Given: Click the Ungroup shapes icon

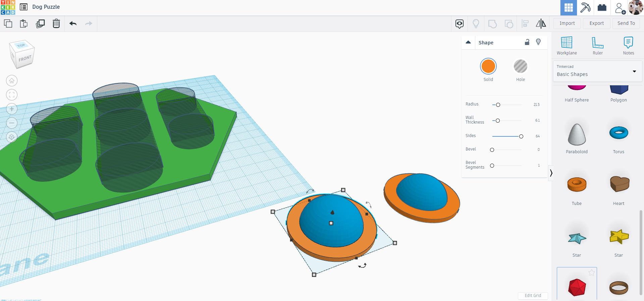Looking at the screenshot, I should tap(509, 24).
